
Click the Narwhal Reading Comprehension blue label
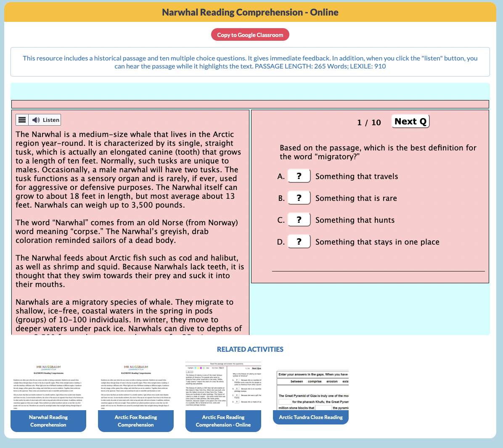48,421
